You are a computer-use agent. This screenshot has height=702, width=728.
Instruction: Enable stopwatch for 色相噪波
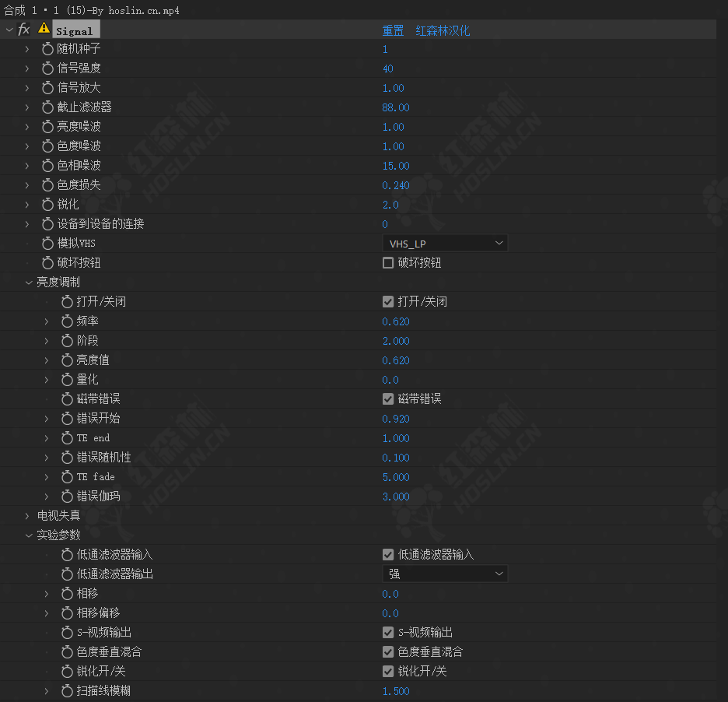pyautogui.click(x=47, y=166)
